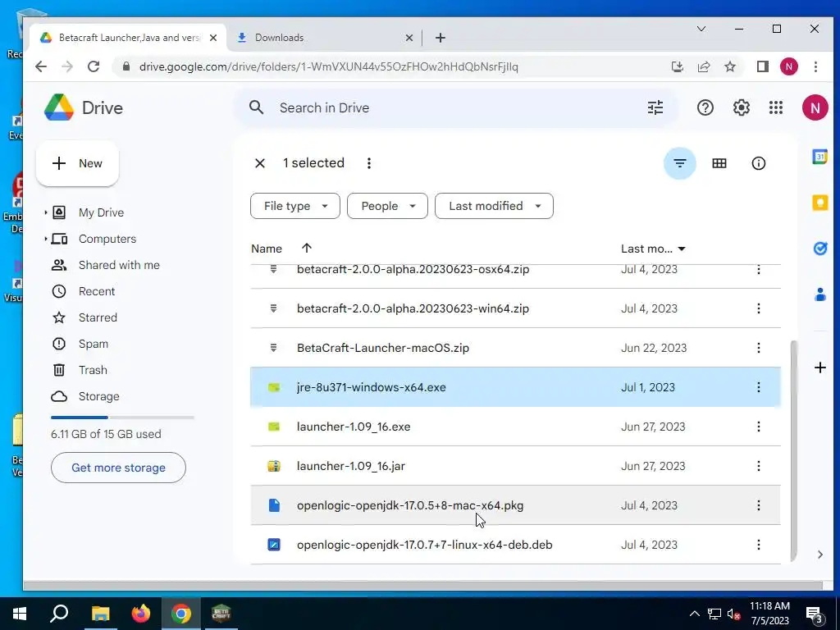Open Drive Settings gear

741,107
